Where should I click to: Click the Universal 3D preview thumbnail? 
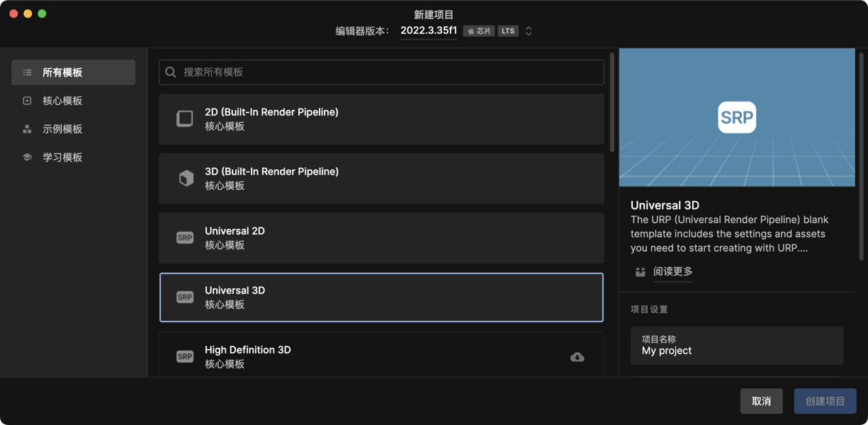[x=737, y=118]
